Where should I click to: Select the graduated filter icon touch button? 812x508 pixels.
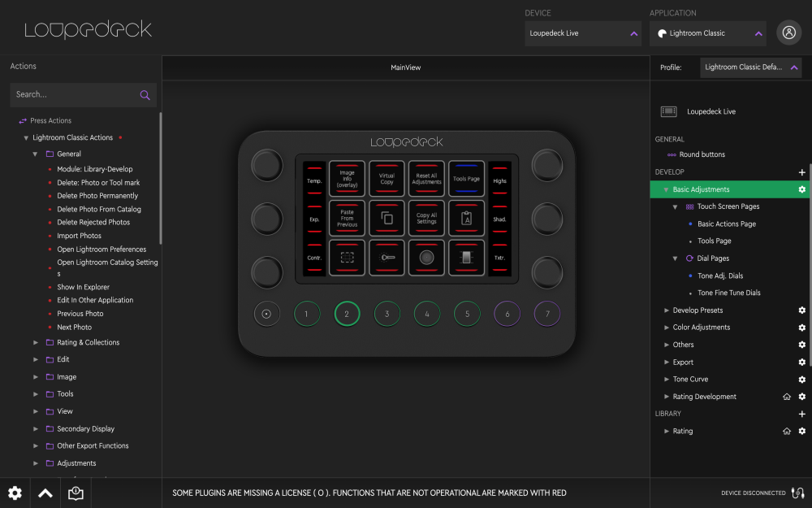pyautogui.click(x=466, y=258)
